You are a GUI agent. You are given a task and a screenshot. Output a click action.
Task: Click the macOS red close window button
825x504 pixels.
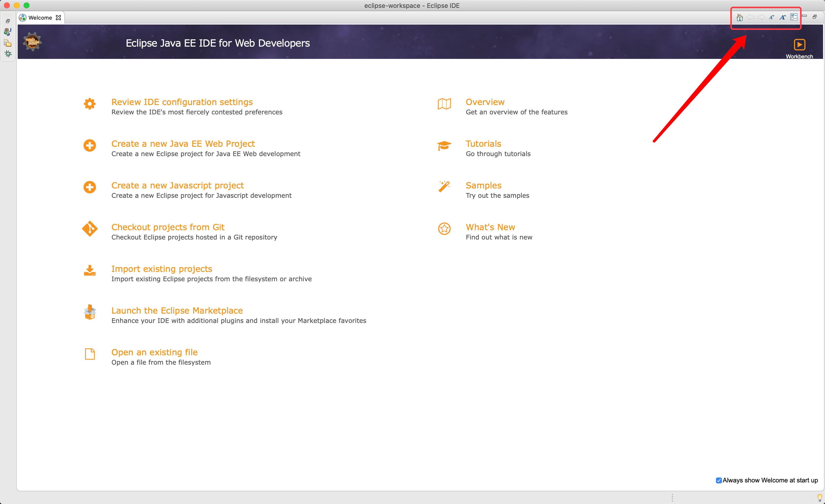click(x=7, y=5)
